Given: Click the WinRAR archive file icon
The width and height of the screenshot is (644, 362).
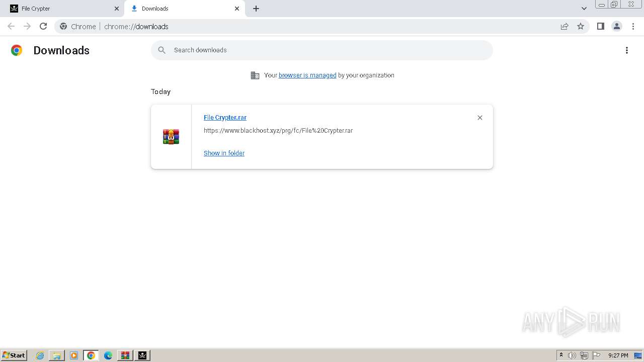Looking at the screenshot, I should point(171,137).
